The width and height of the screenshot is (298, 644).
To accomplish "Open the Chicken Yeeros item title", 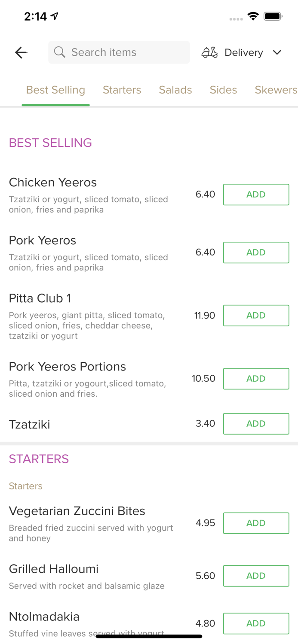I will pos(53,182).
